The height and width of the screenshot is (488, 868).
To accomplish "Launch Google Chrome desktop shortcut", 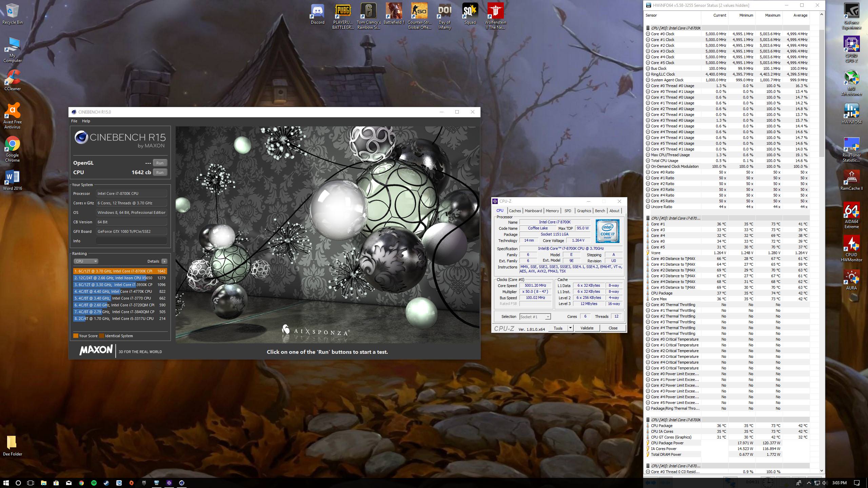I will (x=13, y=149).
